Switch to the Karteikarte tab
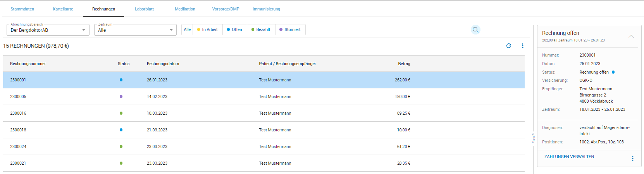 (x=63, y=9)
